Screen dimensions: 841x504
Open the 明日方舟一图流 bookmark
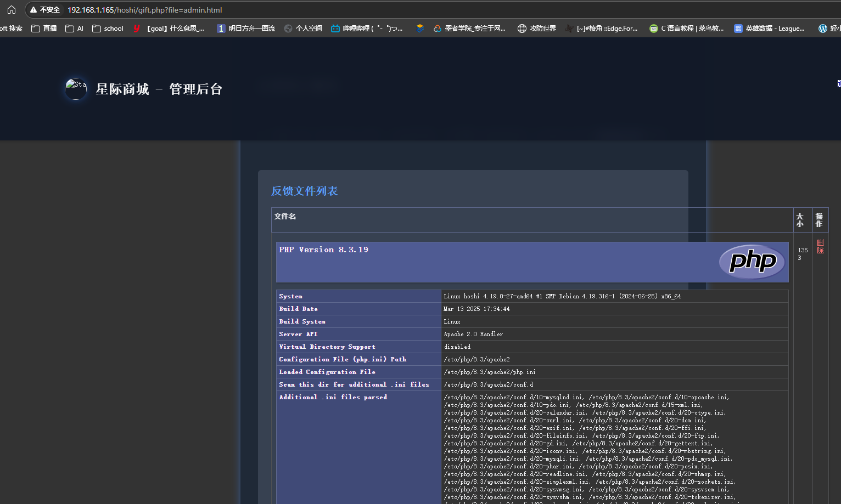pyautogui.click(x=246, y=28)
